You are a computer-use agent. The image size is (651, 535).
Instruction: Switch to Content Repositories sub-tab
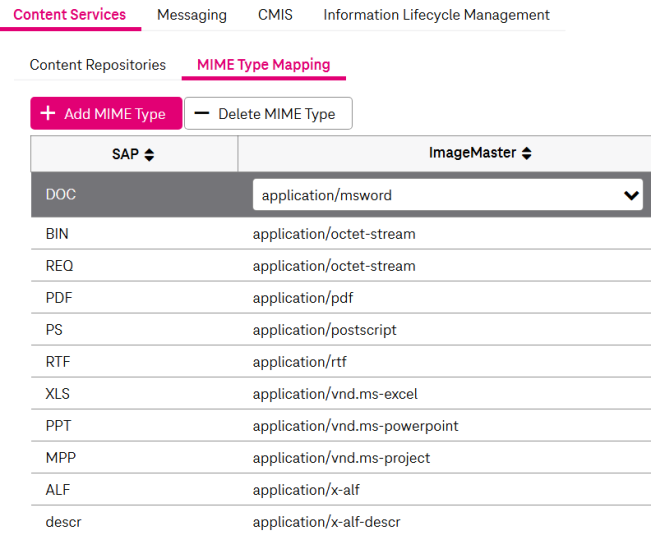tap(98, 65)
